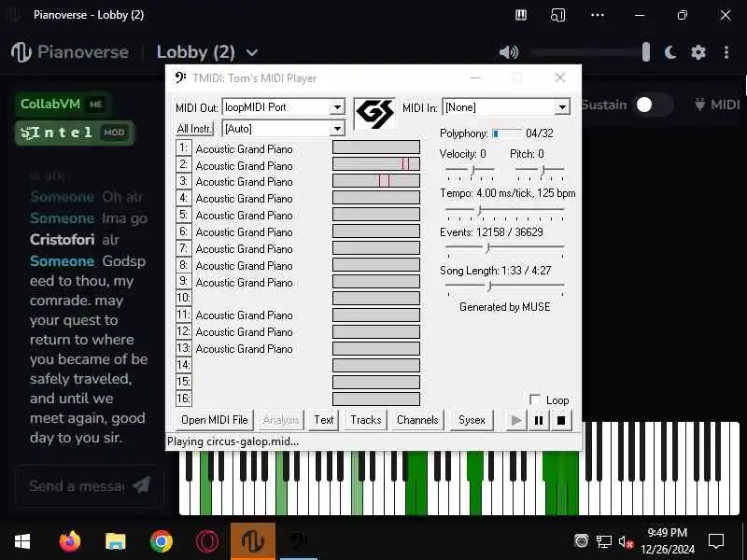Open the MIDI In [None] dropdown
The width and height of the screenshot is (747, 560).
pyautogui.click(x=562, y=107)
